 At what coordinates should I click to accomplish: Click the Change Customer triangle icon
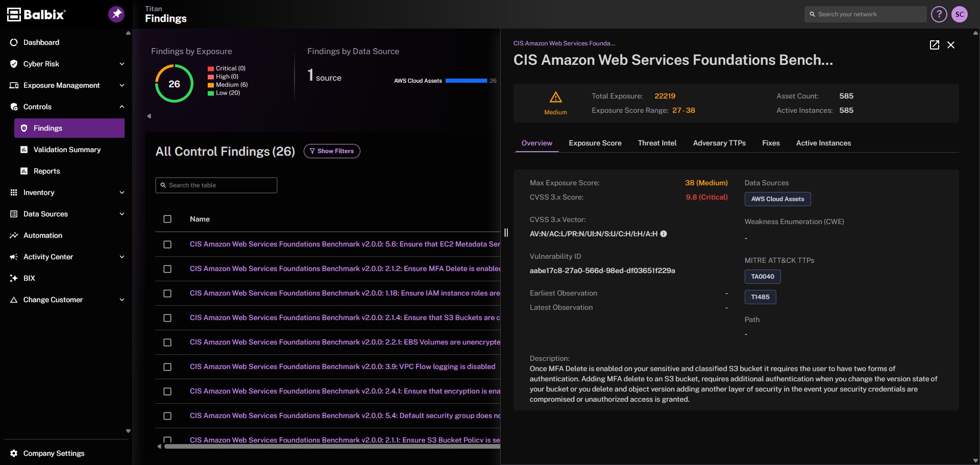[x=14, y=300]
